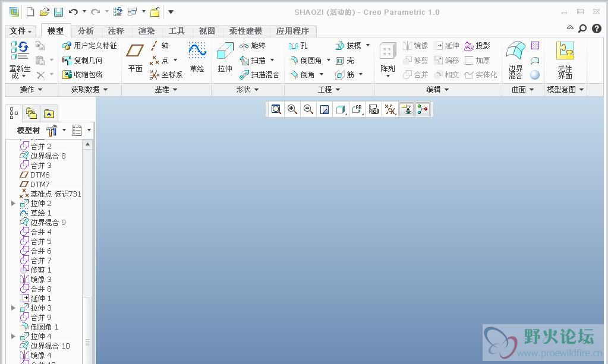Expand the 拉伸 4 tree node
This screenshot has height=364, width=608.
pos(13,336)
